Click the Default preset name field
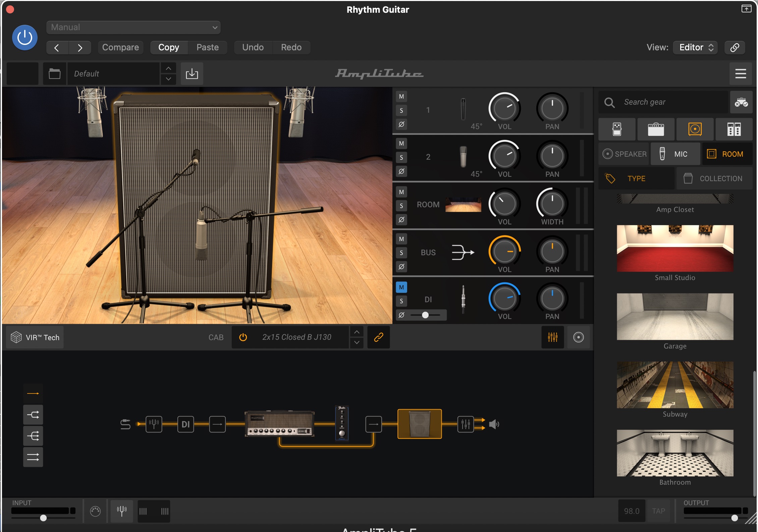 pos(113,74)
